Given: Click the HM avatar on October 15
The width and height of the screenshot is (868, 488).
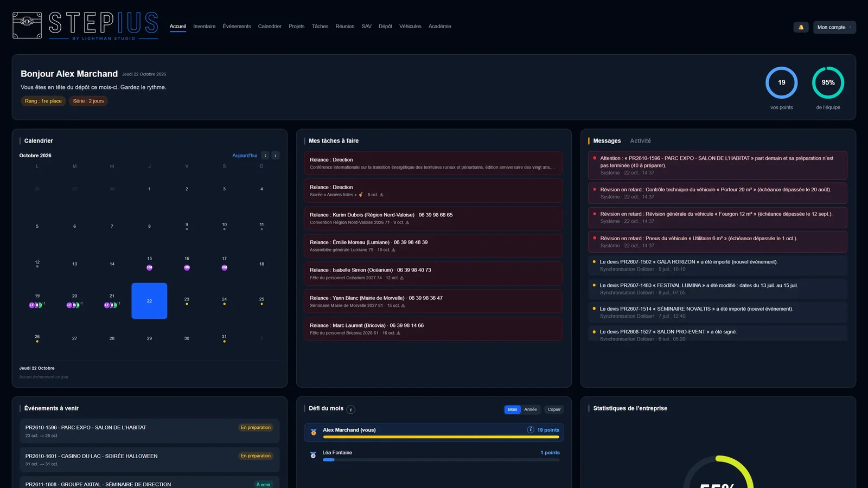Looking at the screenshot, I should [x=150, y=268].
